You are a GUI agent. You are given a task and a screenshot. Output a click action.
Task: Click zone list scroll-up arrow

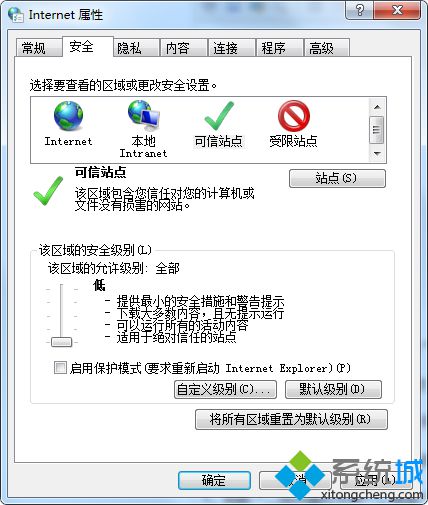pos(377,107)
